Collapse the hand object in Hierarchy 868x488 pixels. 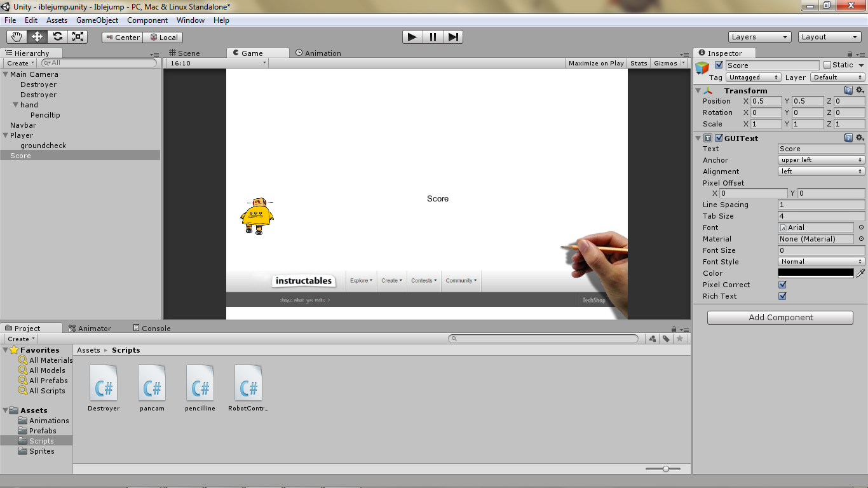coord(16,105)
